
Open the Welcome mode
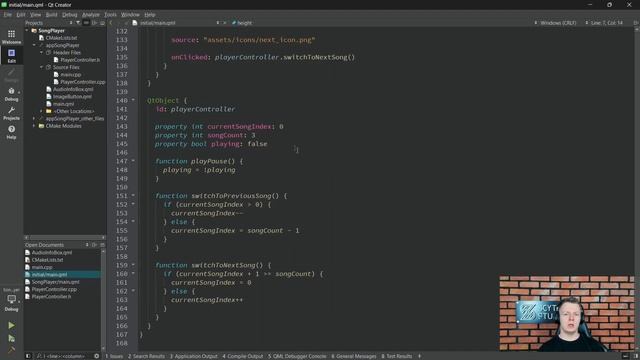(11, 37)
